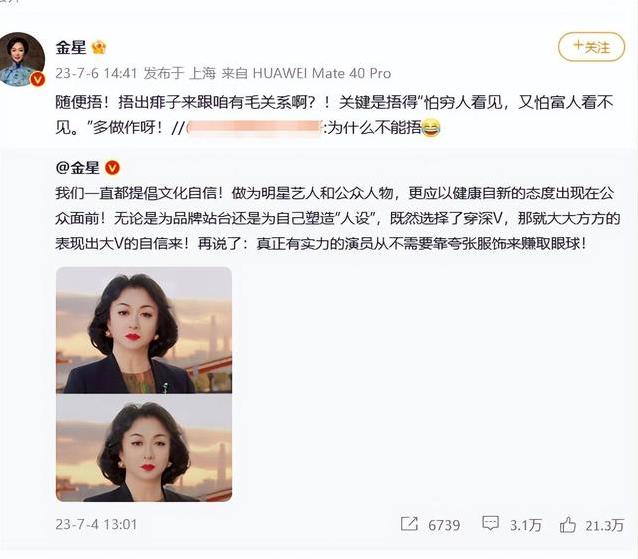Screen dimensions: 638x559
Task: Click the laughing-crying emoji in the post
Action: tap(431, 128)
